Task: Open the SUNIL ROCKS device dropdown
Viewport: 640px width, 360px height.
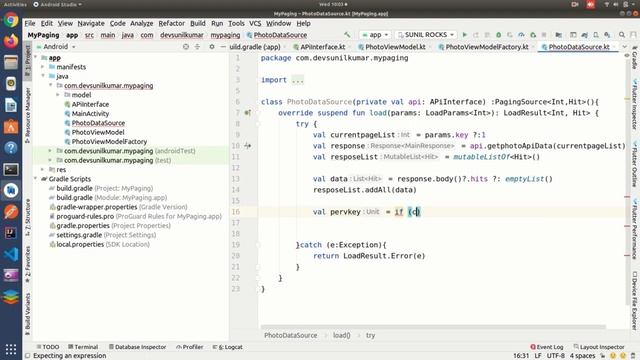Action: pyautogui.click(x=426, y=35)
